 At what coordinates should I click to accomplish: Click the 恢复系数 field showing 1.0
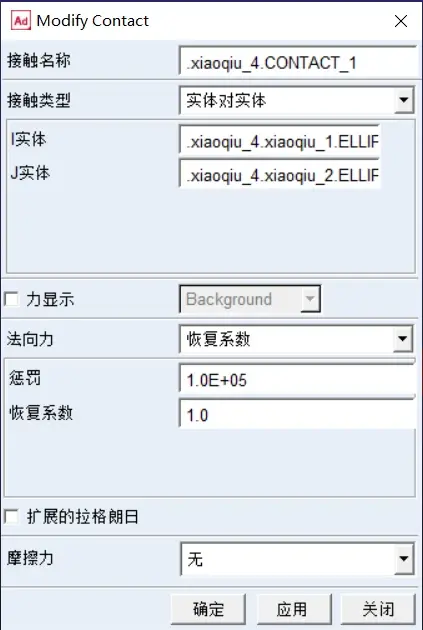[x=297, y=414]
